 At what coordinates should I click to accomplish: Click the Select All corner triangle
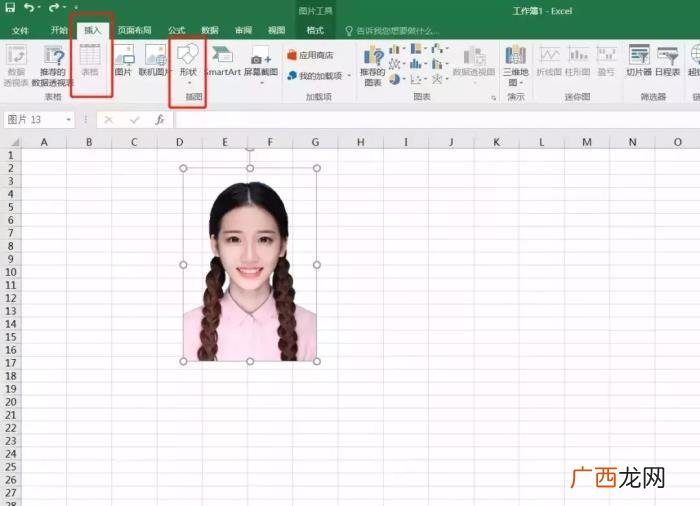click(x=15, y=142)
